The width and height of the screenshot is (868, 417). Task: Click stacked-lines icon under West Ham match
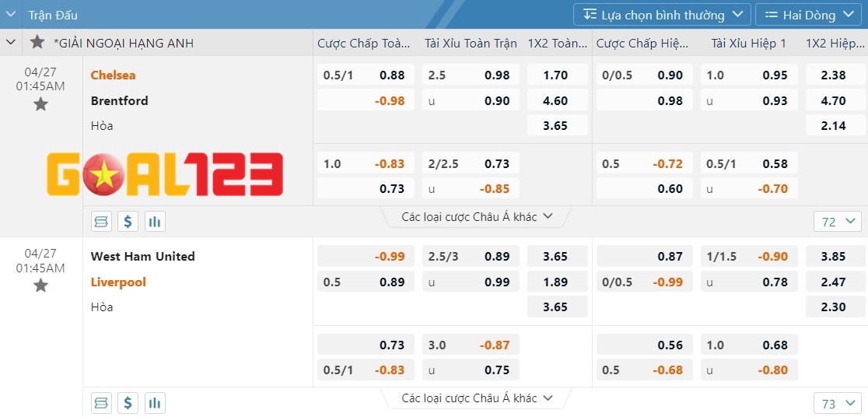click(102, 403)
